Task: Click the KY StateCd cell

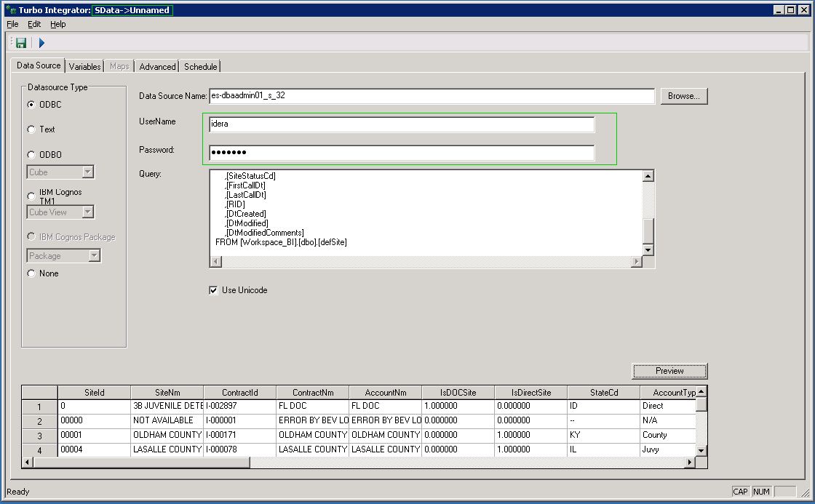Action: pyautogui.click(x=603, y=435)
